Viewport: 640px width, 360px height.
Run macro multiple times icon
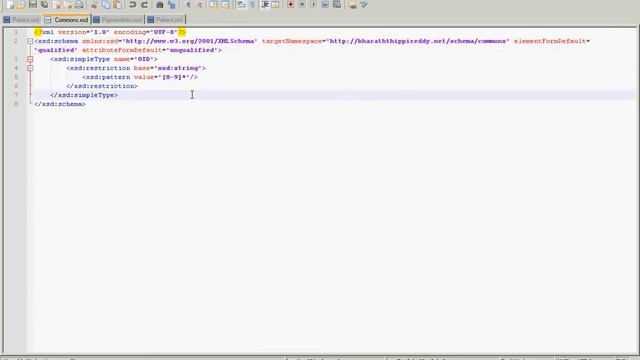click(325, 5)
